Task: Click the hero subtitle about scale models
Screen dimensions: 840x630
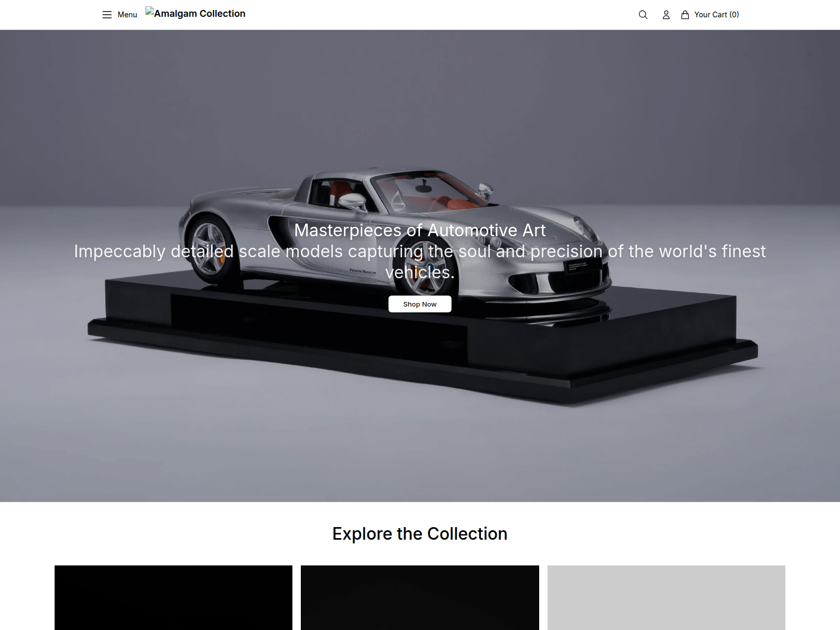Action: coord(420,261)
